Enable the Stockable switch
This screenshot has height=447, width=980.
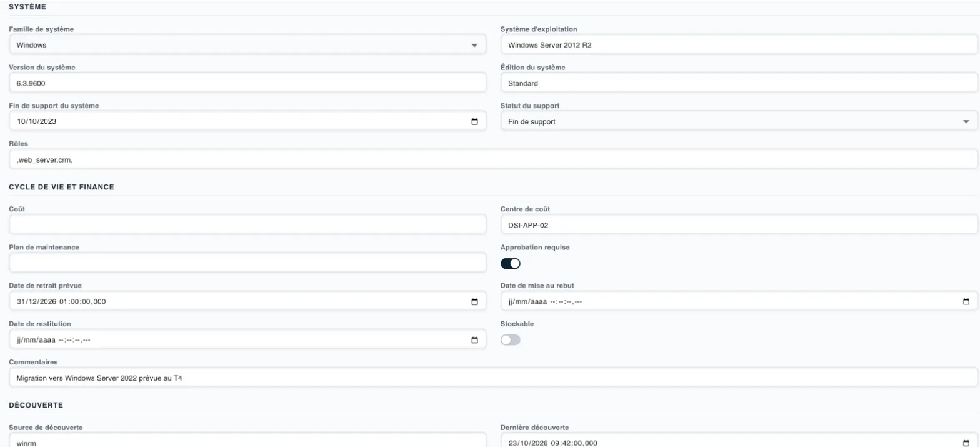click(511, 339)
